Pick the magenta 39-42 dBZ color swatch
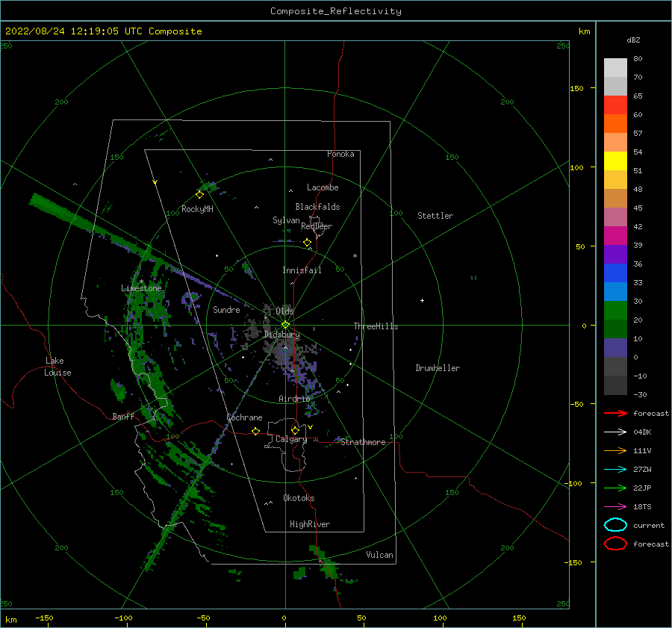This screenshot has height=628, width=672. click(x=615, y=236)
